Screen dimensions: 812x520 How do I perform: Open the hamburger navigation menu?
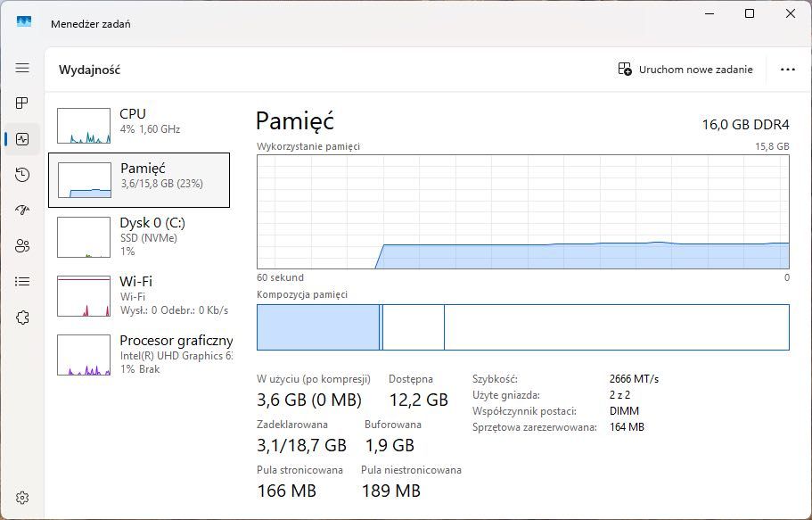pyautogui.click(x=22, y=68)
